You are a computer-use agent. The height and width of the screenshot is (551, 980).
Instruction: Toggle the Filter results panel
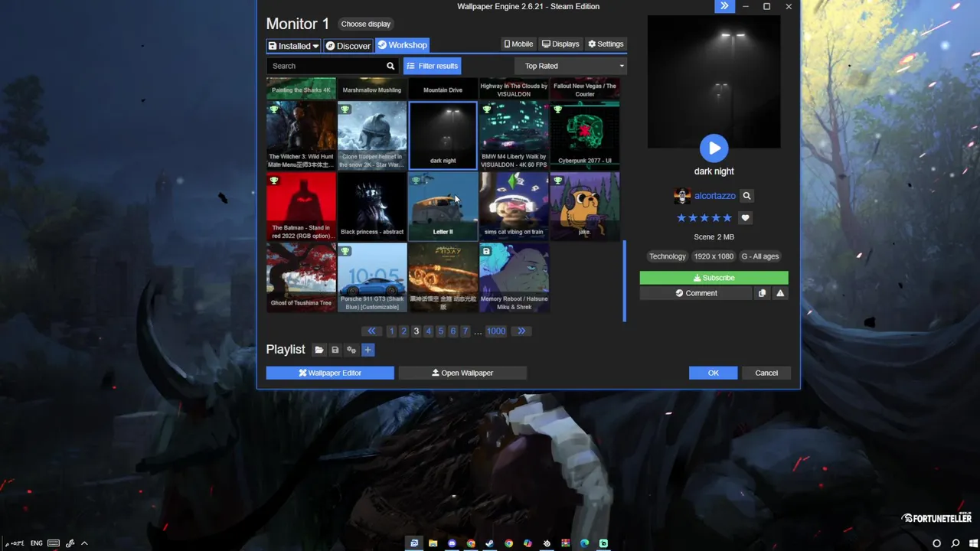tap(432, 66)
